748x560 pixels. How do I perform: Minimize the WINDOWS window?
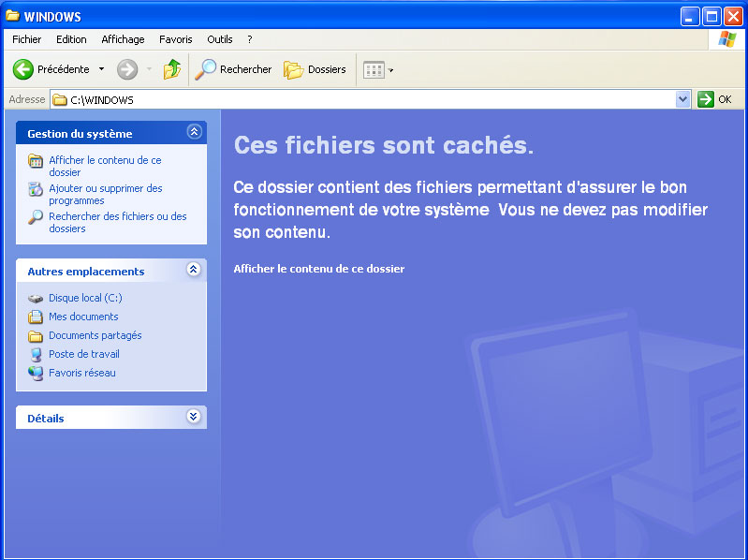(x=689, y=17)
